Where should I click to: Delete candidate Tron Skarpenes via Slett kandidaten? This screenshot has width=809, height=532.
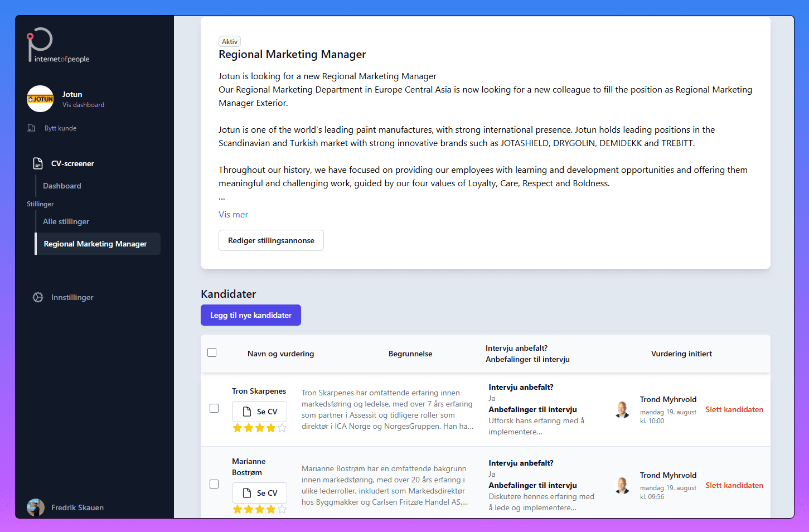(734, 409)
